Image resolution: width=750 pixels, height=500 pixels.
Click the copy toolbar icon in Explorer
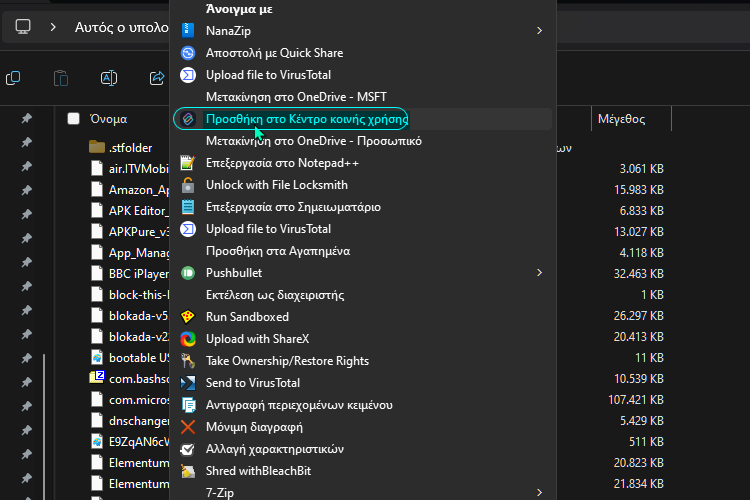[x=13, y=78]
